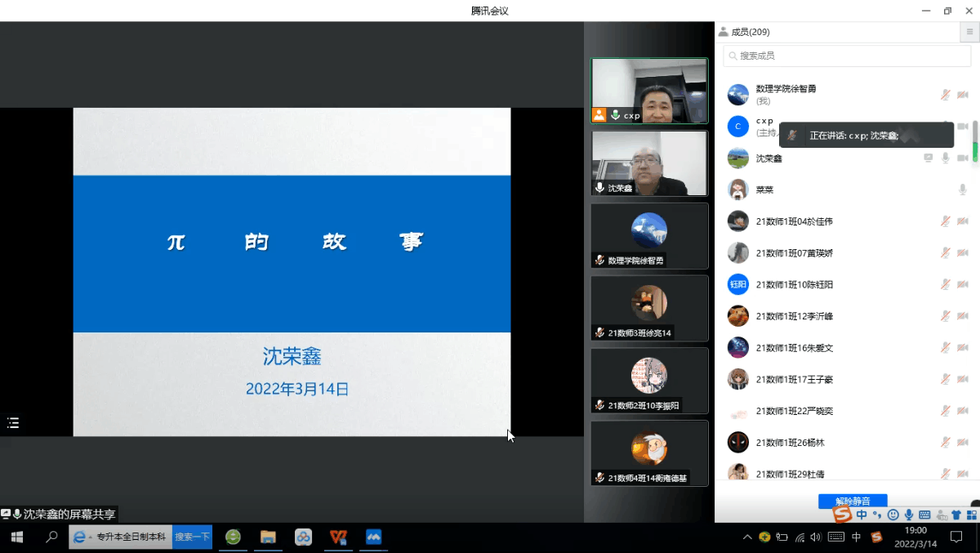The image size is (980, 553).
Task: Open the Sogou emoji smiley icon
Action: 893,515
